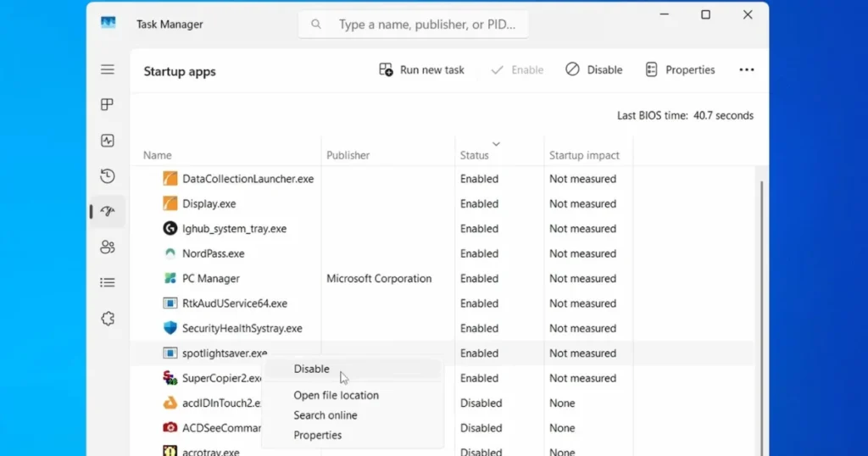Screen dimensions: 868x456
Task: Click the SuperCopier2.exe icon
Action: point(170,378)
